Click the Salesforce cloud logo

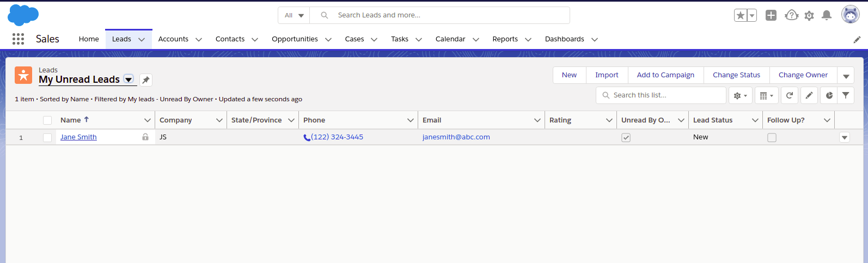23,15
